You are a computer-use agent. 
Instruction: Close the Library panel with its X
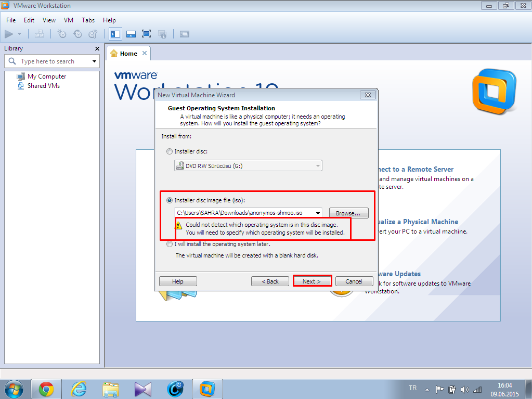click(x=97, y=48)
